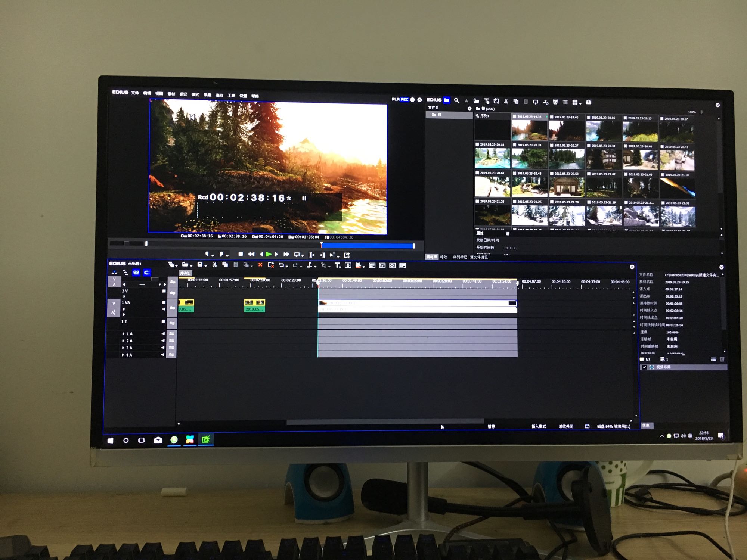Viewport: 747px width, 560px height.
Task: Open the 工具 menu
Action: coord(231,96)
